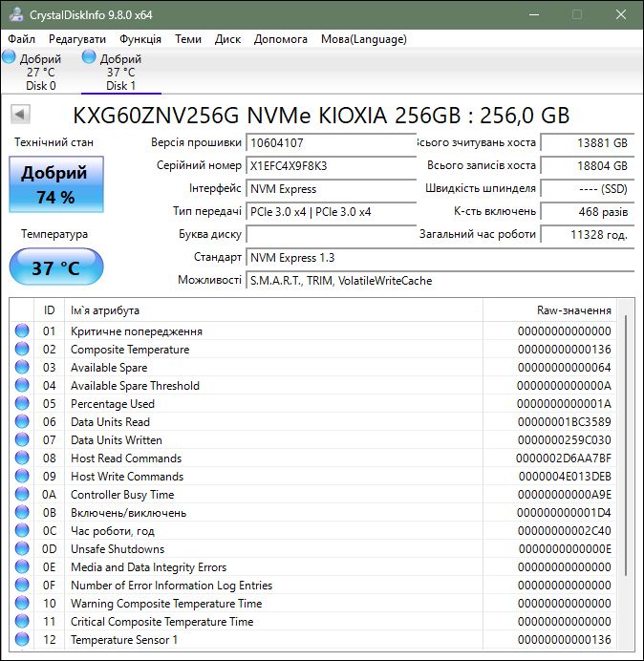Screen dimensions: 644x661
Task: Click the NVM Express 1.3 standard field
Action: click(440, 258)
